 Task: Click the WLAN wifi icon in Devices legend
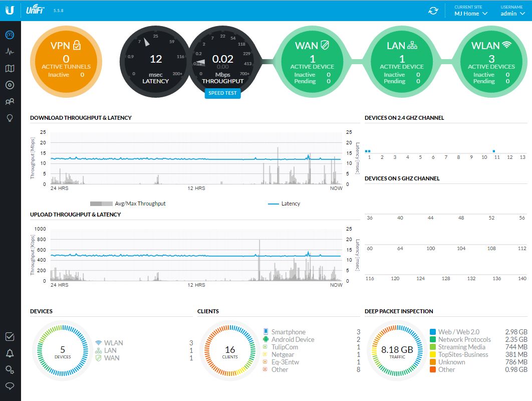pos(98,342)
